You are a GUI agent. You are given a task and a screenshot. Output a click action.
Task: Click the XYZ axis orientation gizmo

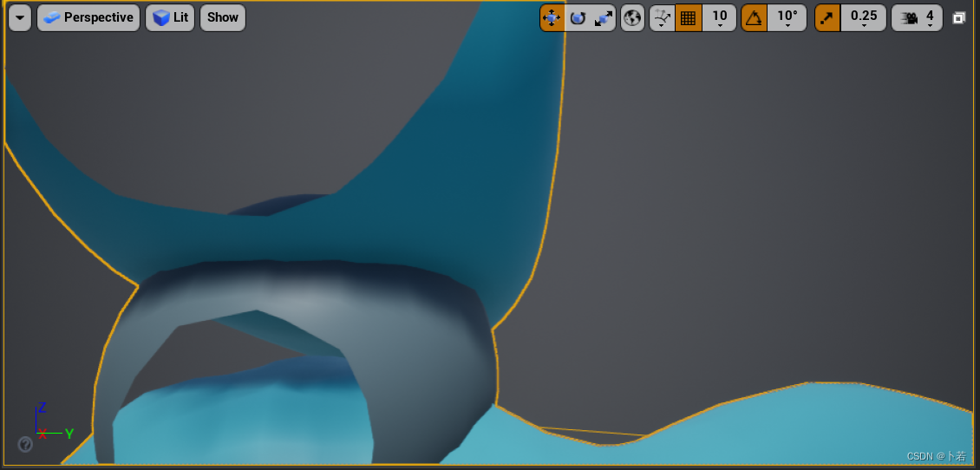[x=53, y=422]
